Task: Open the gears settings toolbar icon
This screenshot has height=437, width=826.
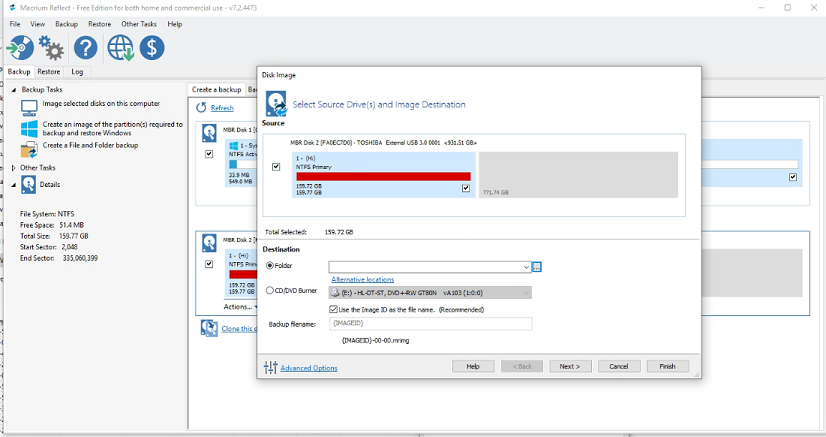Action: pyautogui.click(x=52, y=48)
